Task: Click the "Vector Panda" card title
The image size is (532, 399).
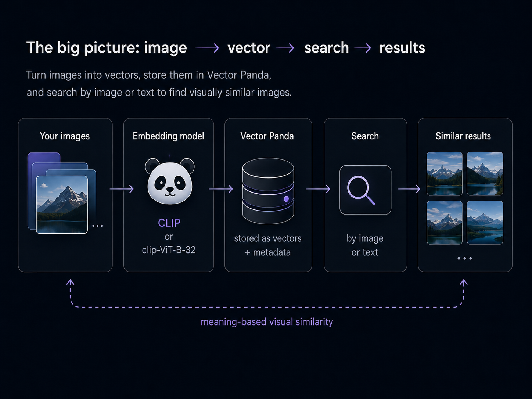Action: click(267, 136)
